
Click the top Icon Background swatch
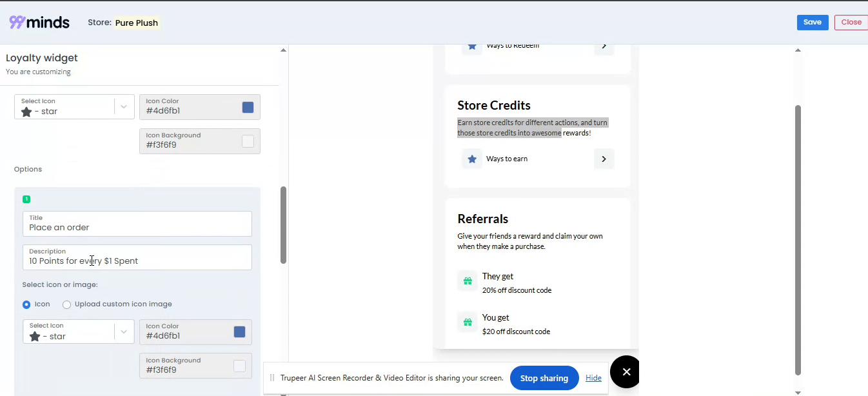pyautogui.click(x=248, y=141)
